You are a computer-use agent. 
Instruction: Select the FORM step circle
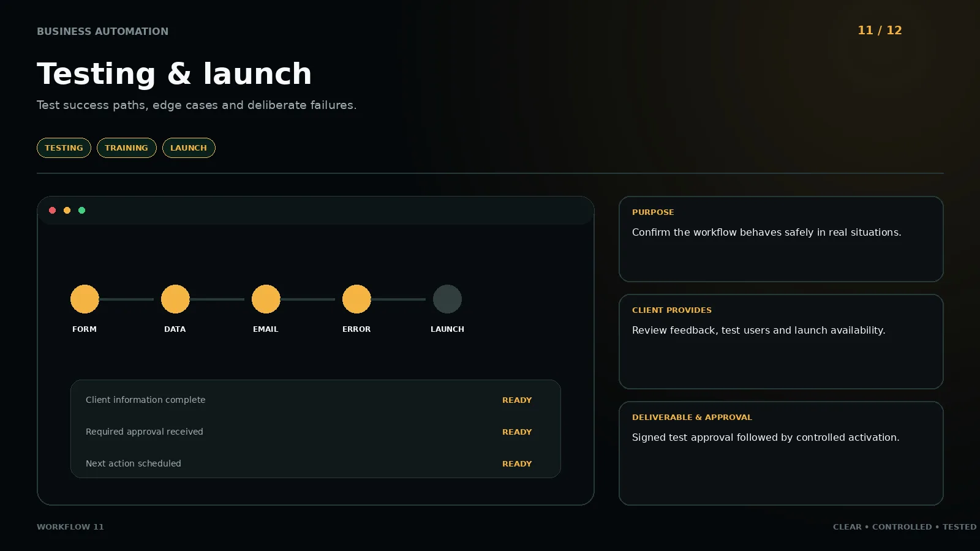click(x=85, y=299)
